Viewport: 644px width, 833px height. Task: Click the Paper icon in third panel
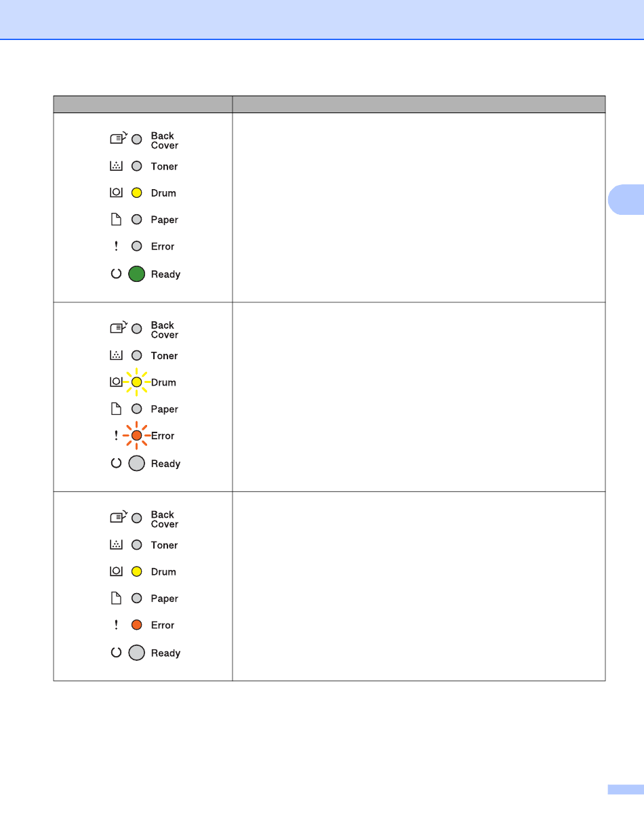pos(116,598)
